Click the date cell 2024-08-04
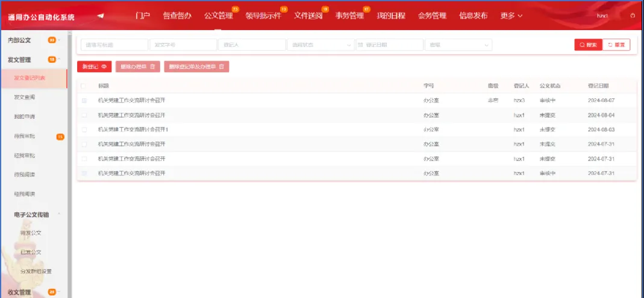The image size is (644, 298). point(601,115)
